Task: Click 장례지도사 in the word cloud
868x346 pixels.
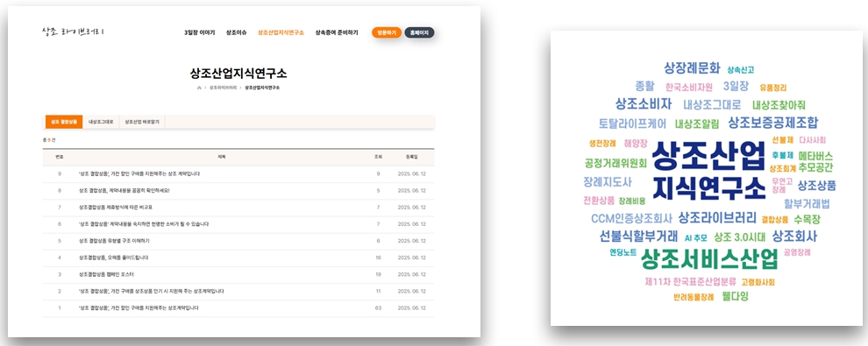Action: pyautogui.click(x=608, y=181)
